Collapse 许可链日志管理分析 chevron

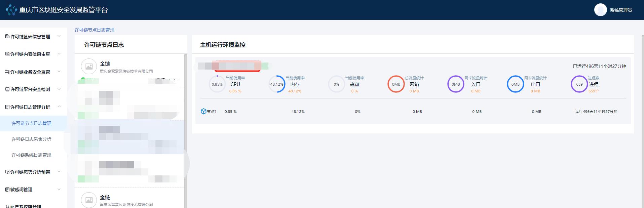tap(59, 107)
